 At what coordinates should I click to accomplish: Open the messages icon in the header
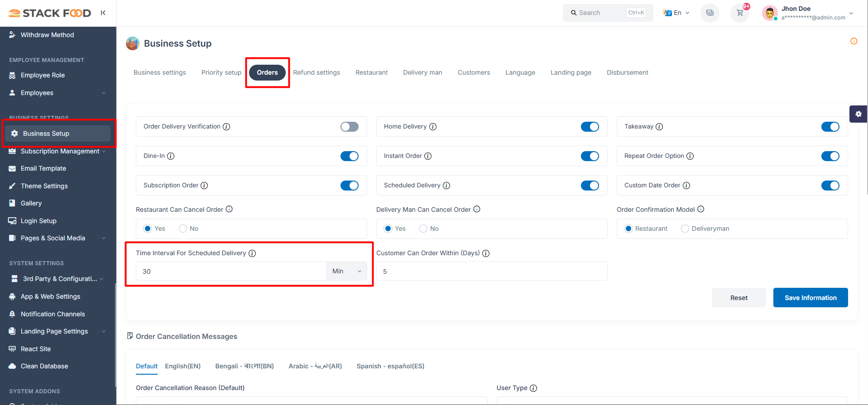click(x=710, y=13)
